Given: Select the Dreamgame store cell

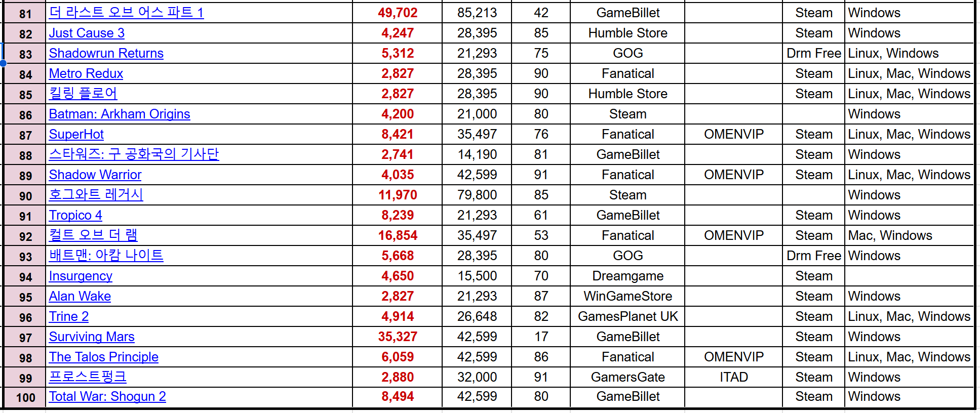Looking at the screenshot, I should click(628, 276).
